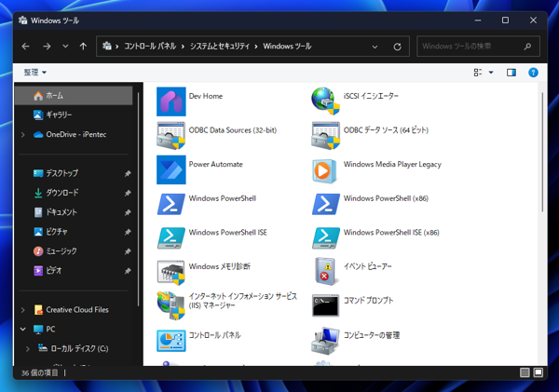Image resolution: width=559 pixels, height=392 pixels.
Task: Select Windows Media Player Legacy icon
Action: point(325,169)
